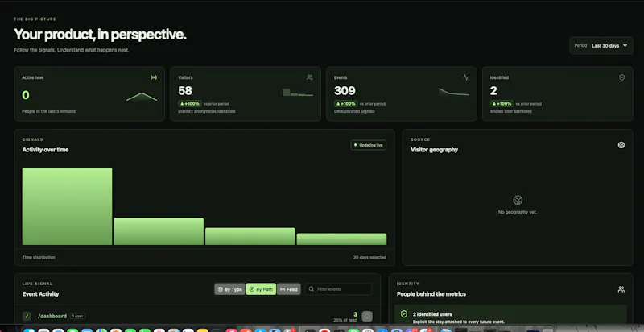The height and width of the screenshot is (332, 644).
Task: Click the Events count 309
Action: 345,91
